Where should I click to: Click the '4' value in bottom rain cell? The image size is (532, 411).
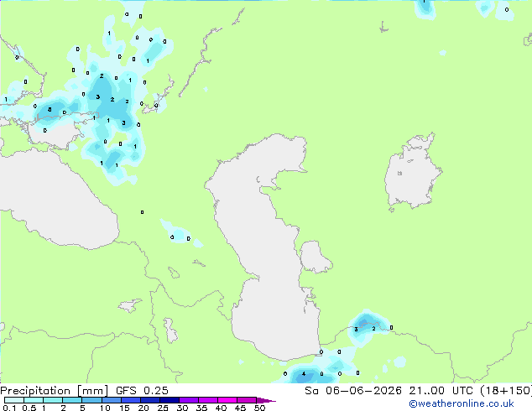pyautogui.click(x=304, y=374)
